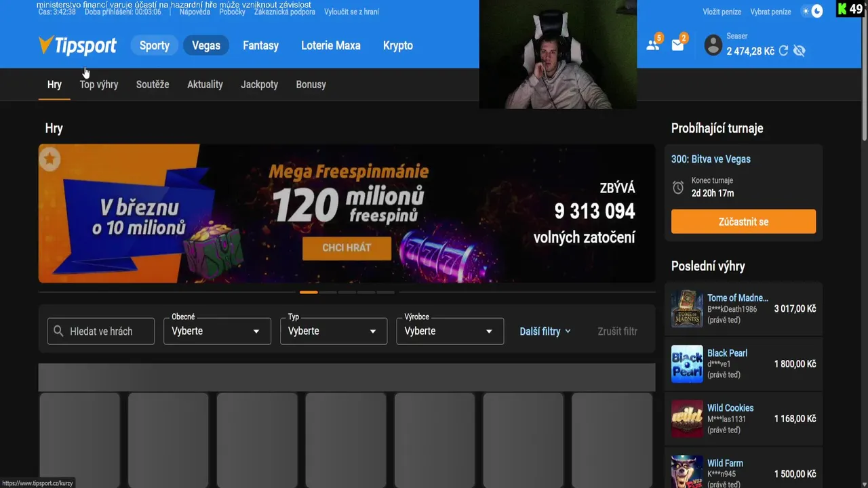868x488 pixels.
Task: Select the Hry tab
Action: [x=54, y=85]
